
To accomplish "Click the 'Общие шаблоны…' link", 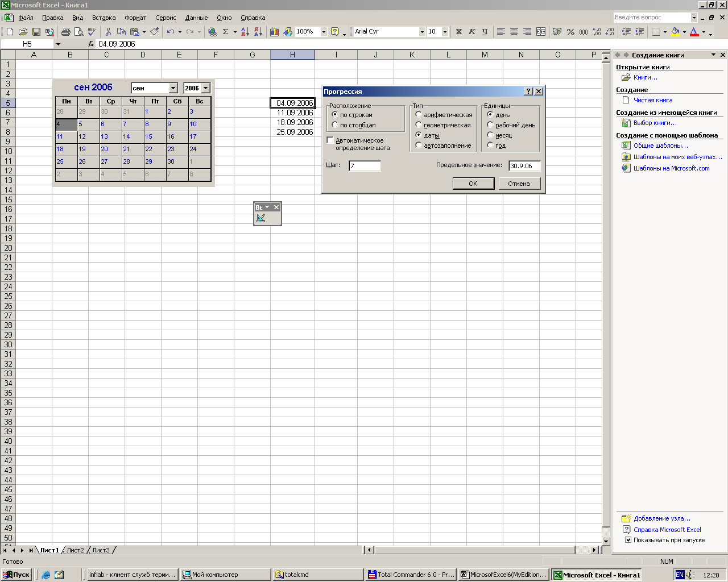I will [x=661, y=145].
